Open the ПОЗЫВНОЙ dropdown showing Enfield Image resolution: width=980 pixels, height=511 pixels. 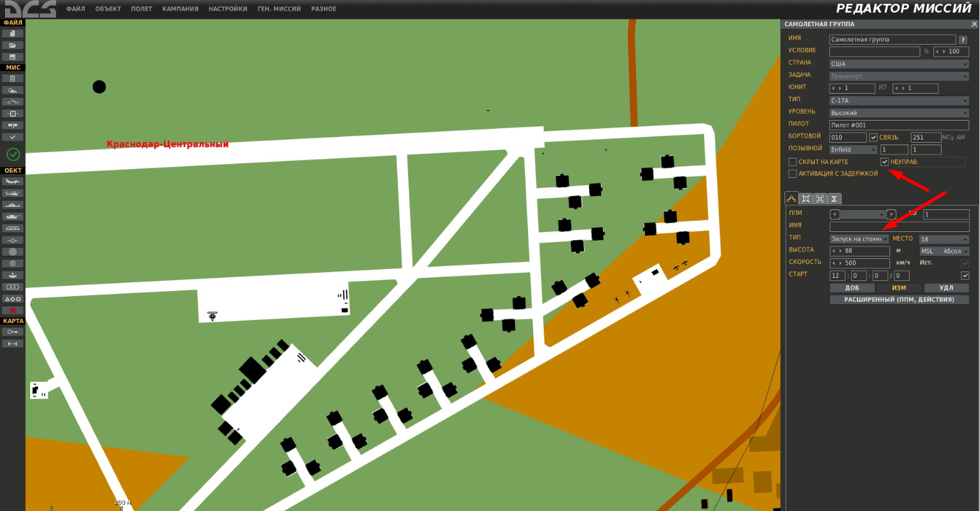(x=853, y=150)
